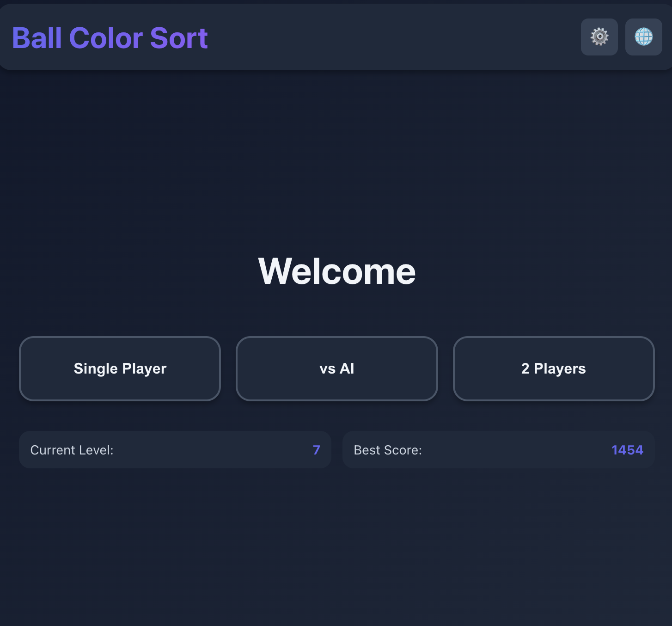Click the word "Ball" in the title

point(37,38)
